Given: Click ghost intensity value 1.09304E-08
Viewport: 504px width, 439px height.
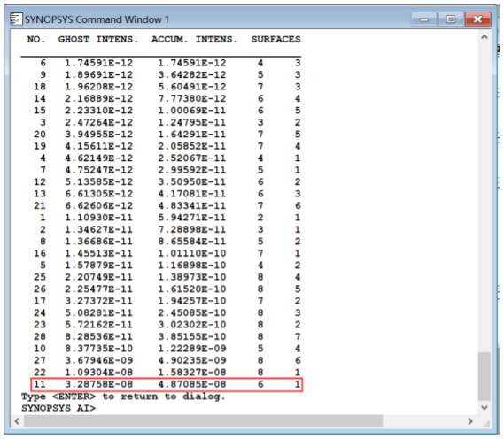Looking at the screenshot, I should tap(98, 373).
